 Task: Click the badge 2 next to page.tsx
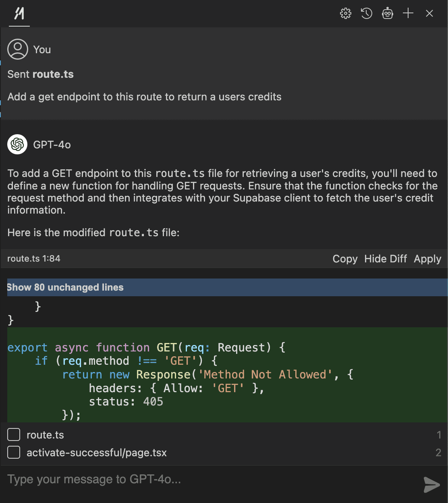(439, 452)
